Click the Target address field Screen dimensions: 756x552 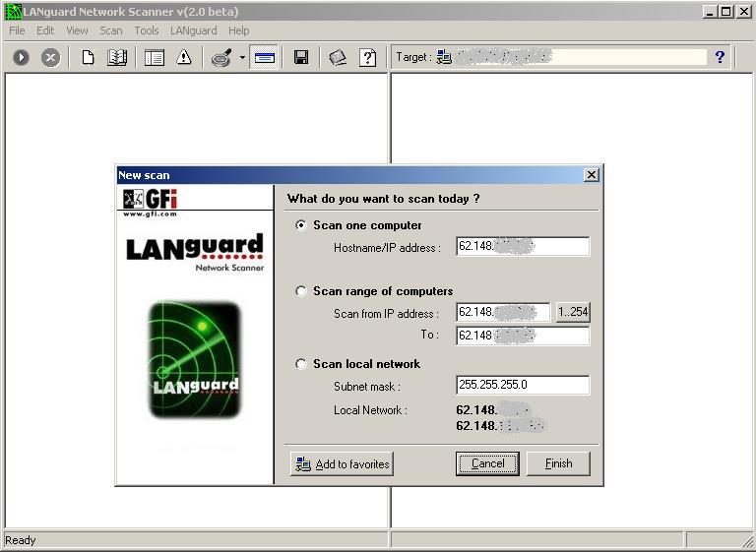581,57
